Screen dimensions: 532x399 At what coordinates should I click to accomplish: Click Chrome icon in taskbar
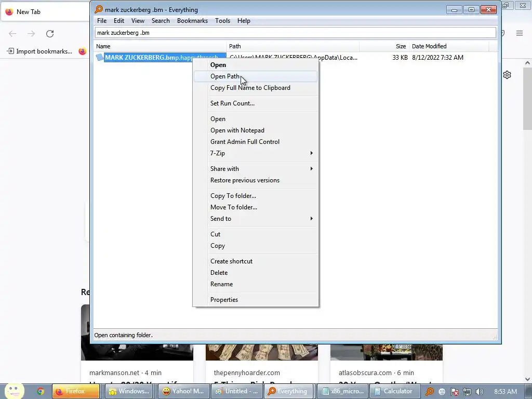[41, 392]
